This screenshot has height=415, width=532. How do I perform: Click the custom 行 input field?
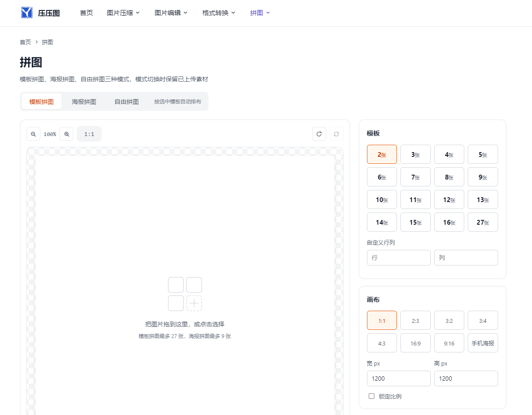coord(399,258)
